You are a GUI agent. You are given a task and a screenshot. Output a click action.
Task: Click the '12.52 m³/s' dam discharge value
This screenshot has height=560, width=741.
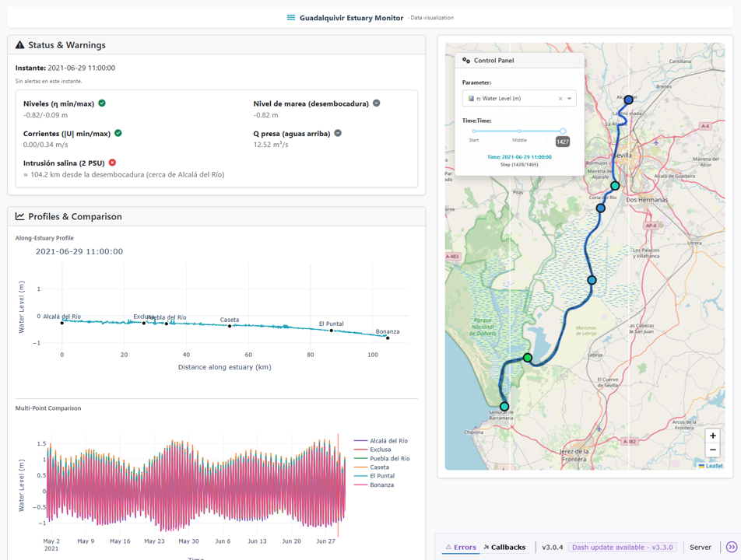tap(271, 145)
